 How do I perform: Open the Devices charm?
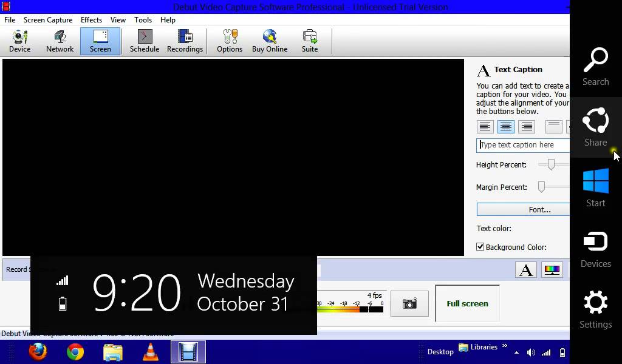click(595, 249)
